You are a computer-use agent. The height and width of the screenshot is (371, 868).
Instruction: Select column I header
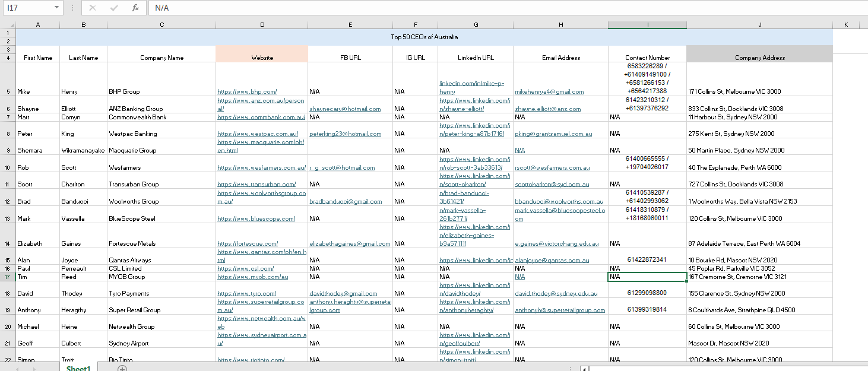(647, 24)
